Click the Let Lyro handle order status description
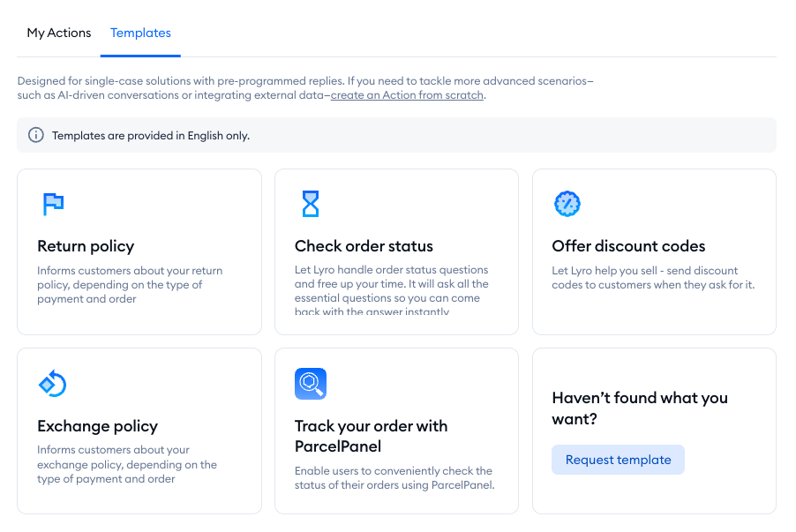Viewport: 796px width, 532px height. [392, 290]
